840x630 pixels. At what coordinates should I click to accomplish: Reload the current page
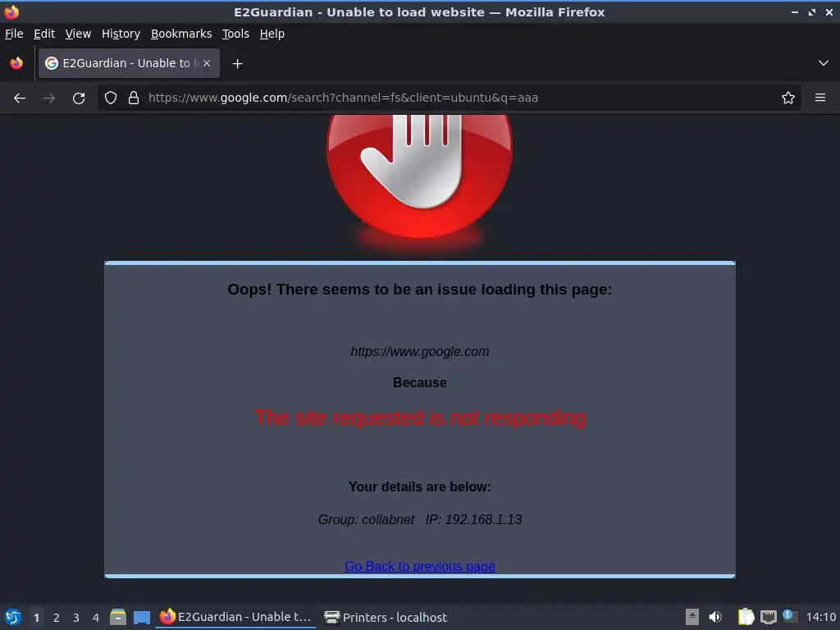click(79, 98)
